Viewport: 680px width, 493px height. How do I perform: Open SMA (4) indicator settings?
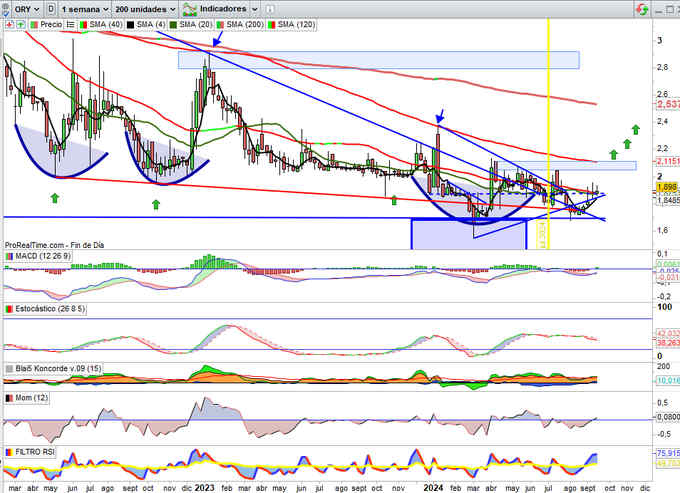click(x=150, y=25)
